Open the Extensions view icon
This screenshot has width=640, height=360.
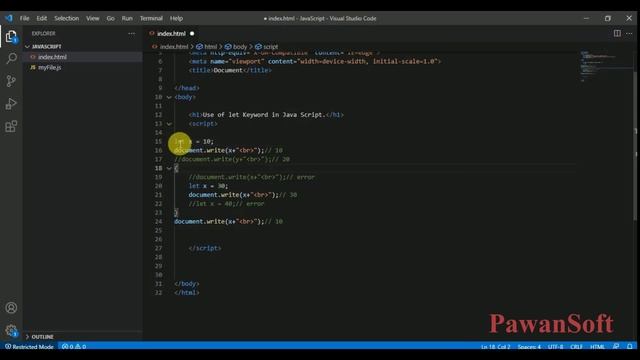coord(11,126)
